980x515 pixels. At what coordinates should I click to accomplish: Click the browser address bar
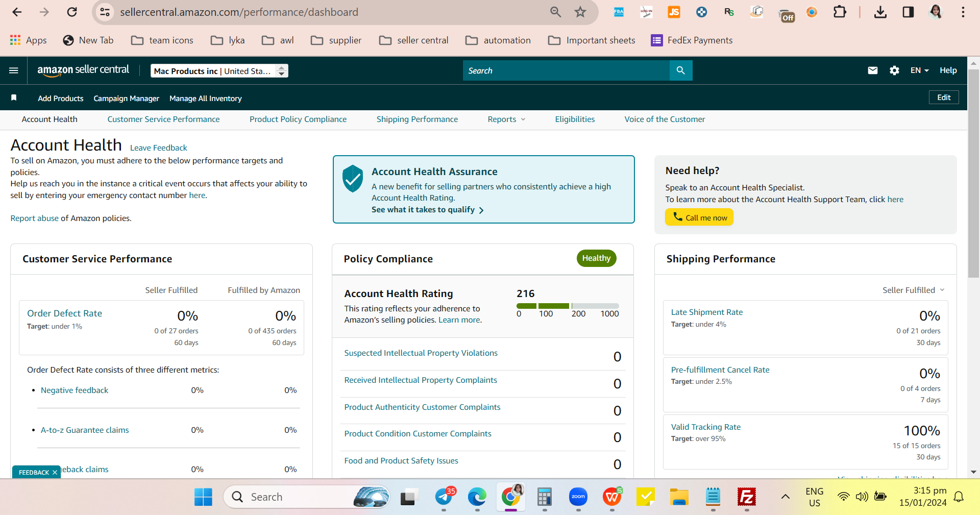tap(327, 12)
